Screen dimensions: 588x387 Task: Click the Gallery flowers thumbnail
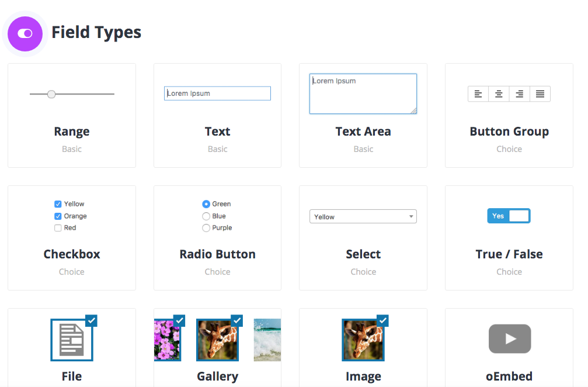[167, 340]
